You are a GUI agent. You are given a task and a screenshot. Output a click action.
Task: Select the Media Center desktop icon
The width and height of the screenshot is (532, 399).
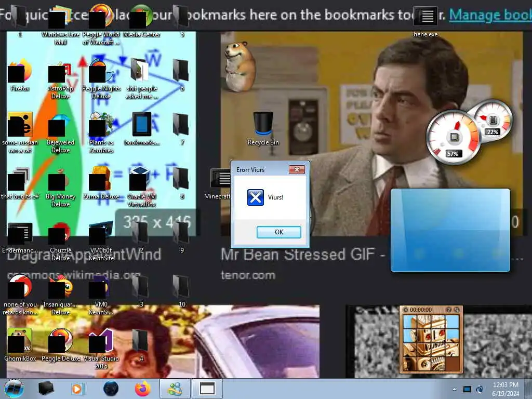click(x=141, y=20)
